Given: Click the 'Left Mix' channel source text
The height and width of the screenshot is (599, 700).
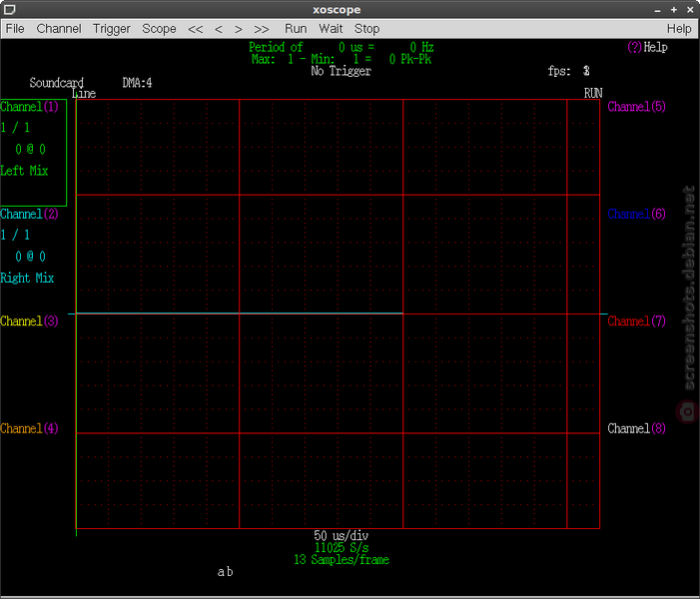Looking at the screenshot, I should click(x=24, y=171).
